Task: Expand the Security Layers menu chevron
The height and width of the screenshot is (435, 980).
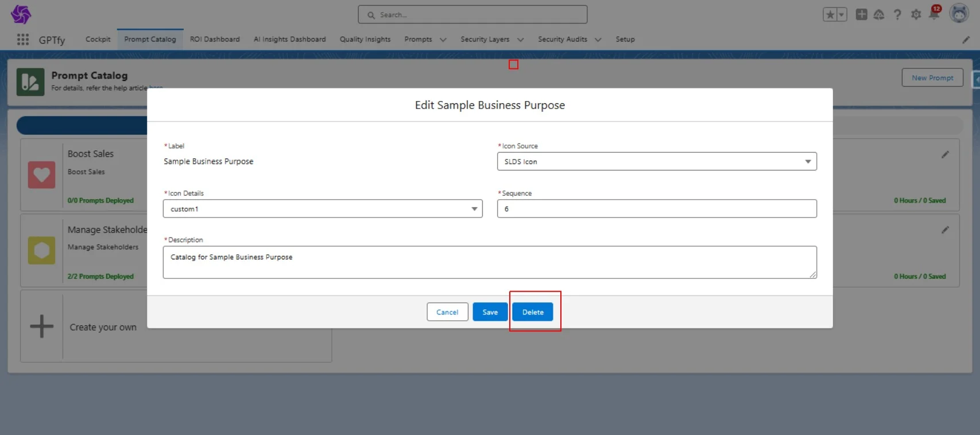Action: coord(521,40)
